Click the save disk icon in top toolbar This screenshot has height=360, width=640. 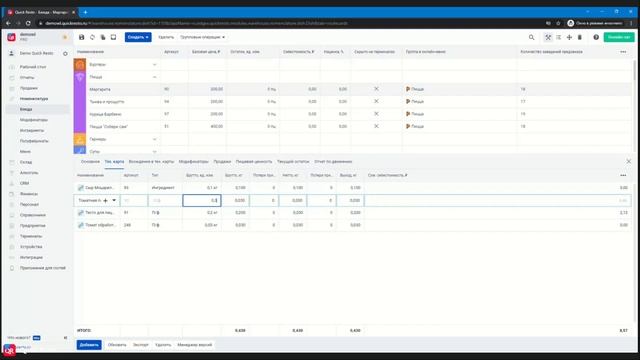coord(82,37)
